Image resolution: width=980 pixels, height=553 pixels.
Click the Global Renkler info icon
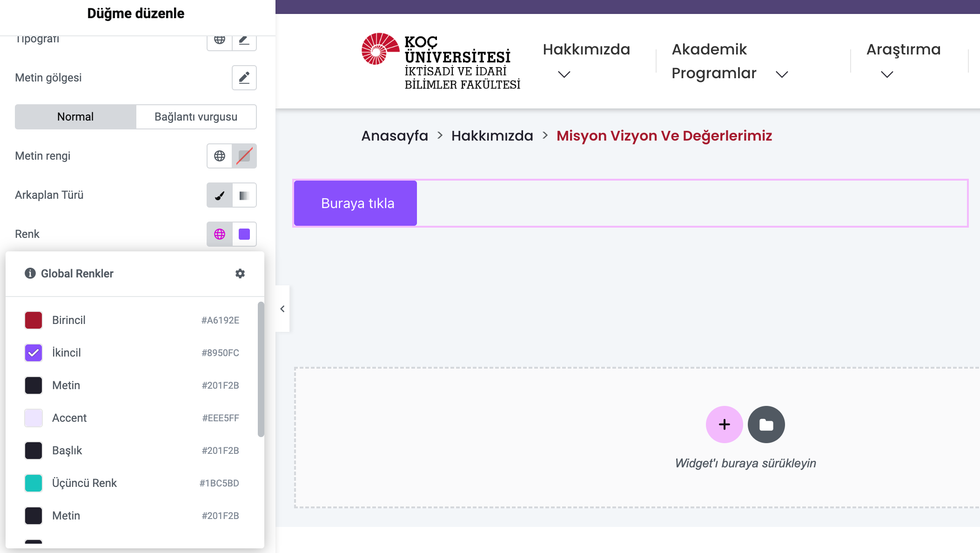[x=30, y=274]
